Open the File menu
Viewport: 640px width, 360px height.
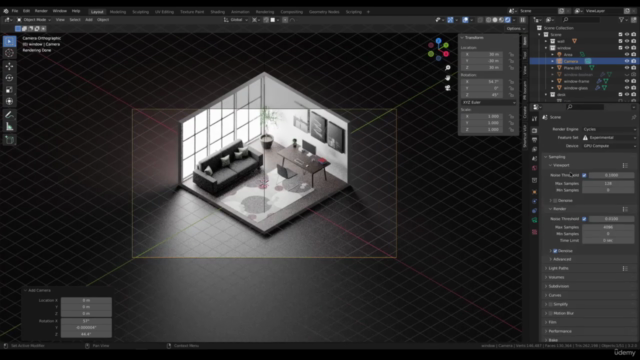tap(15, 11)
